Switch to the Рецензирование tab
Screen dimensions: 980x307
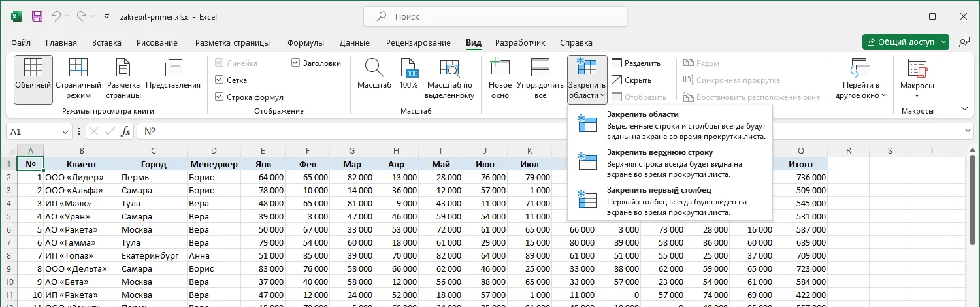(418, 43)
